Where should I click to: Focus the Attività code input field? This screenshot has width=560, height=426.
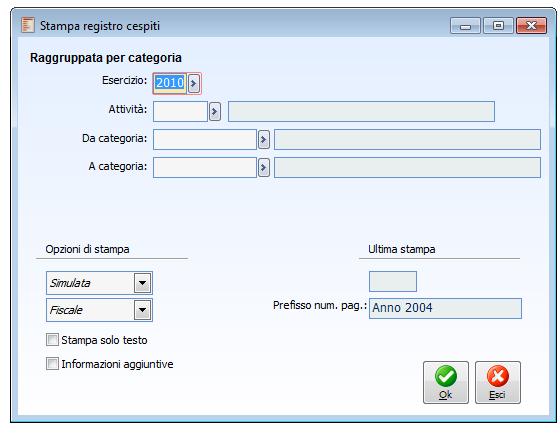point(180,111)
